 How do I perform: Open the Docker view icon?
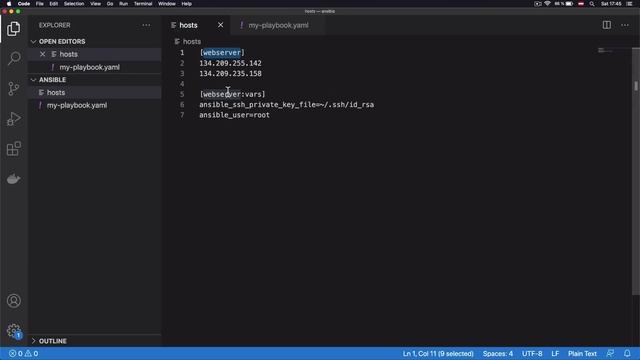pyautogui.click(x=13, y=179)
